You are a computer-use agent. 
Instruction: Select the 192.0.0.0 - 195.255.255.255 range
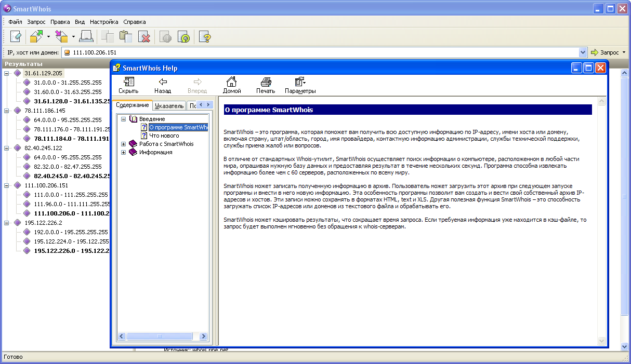(x=71, y=232)
